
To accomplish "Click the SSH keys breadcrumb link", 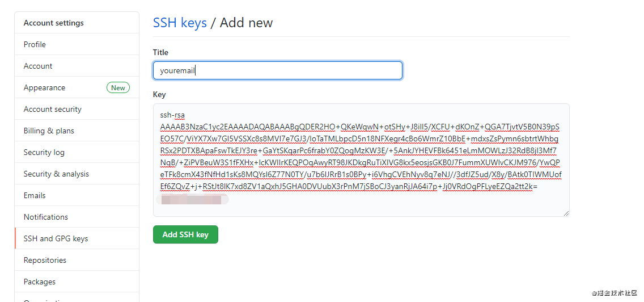I will [180, 23].
